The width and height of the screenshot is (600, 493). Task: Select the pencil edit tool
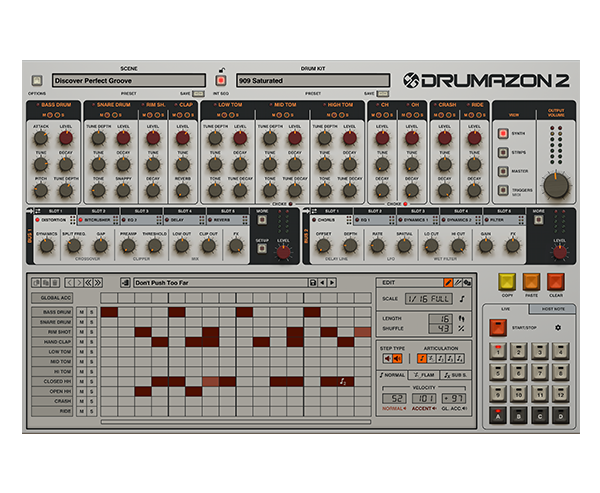click(x=447, y=282)
